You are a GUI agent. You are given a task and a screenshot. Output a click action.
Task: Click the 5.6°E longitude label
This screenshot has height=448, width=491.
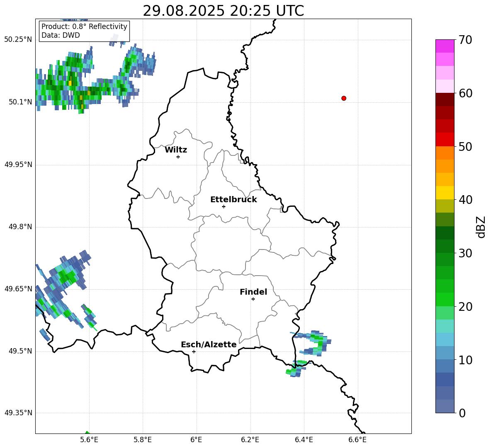89,440
